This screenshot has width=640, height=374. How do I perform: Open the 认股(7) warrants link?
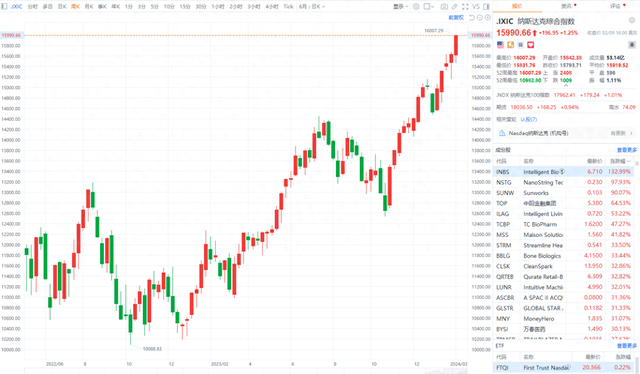click(529, 119)
